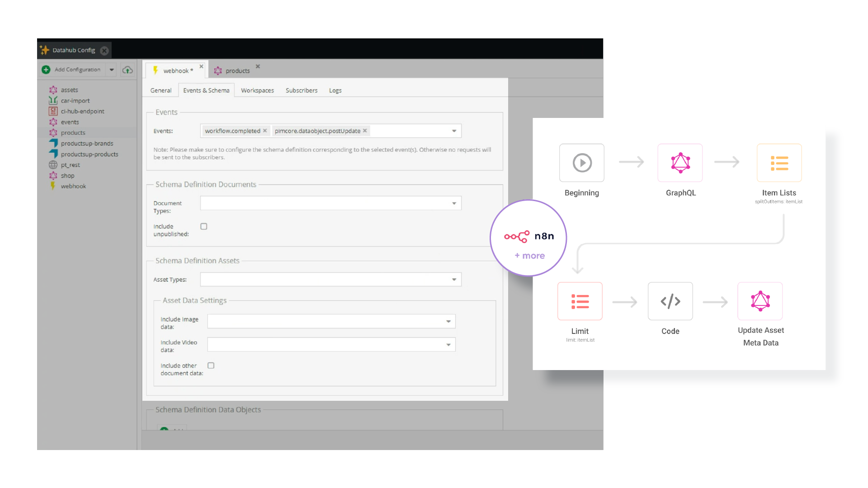
Task: Select the car-import configuration icon
Action: [53, 100]
